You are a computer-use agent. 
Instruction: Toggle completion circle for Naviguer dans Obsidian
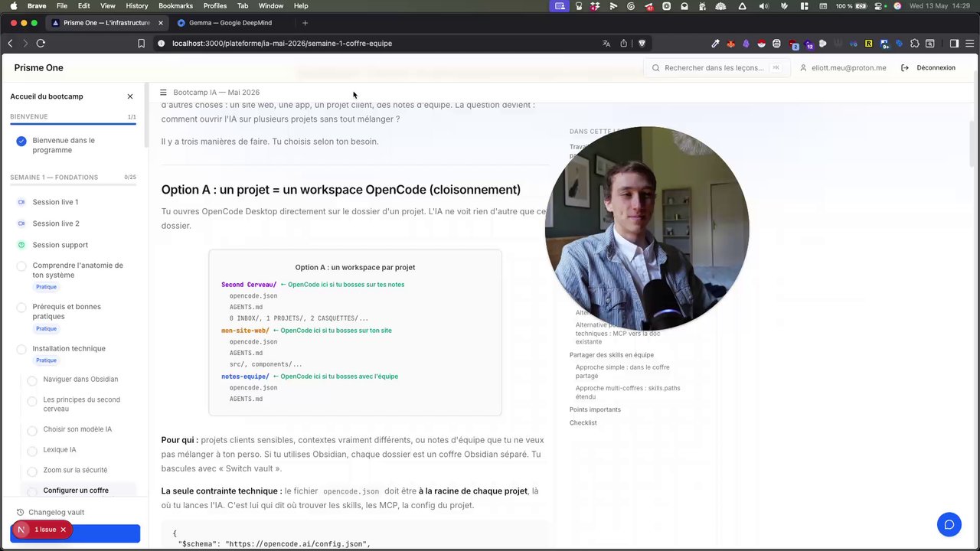[32, 380]
